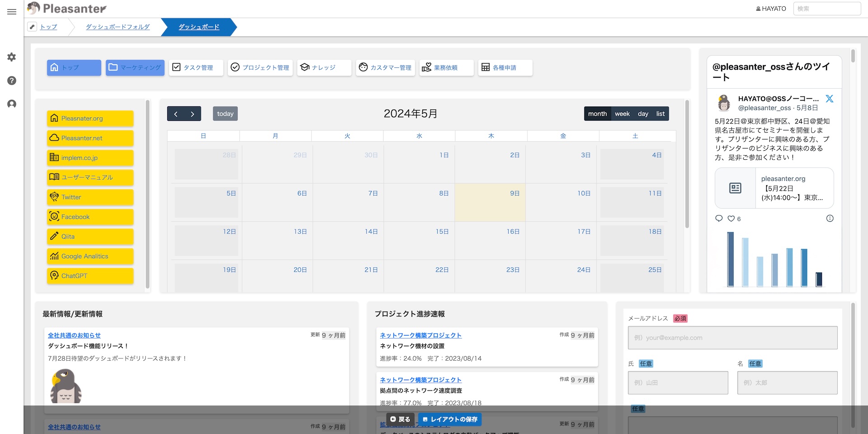This screenshot has height=434, width=868.
Task: Open the タスク管理 menu item
Action: click(196, 67)
